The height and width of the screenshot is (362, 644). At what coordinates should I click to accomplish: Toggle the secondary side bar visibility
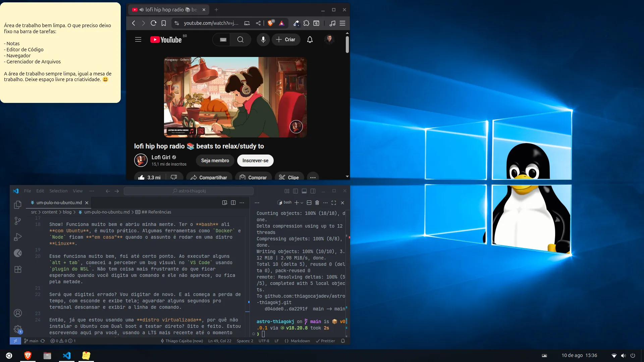313,191
